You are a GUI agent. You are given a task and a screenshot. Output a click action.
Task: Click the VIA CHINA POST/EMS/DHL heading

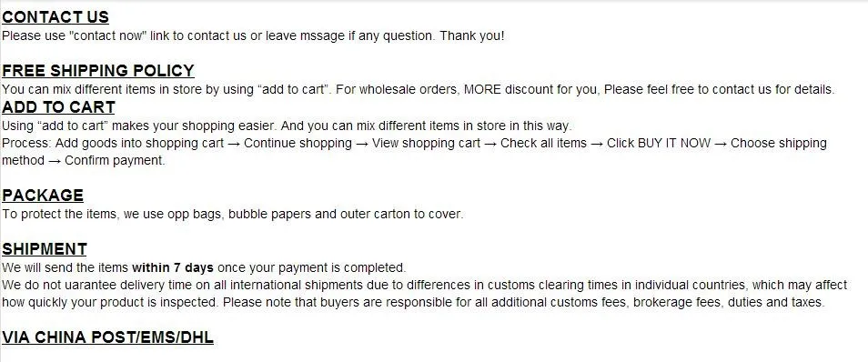click(107, 337)
